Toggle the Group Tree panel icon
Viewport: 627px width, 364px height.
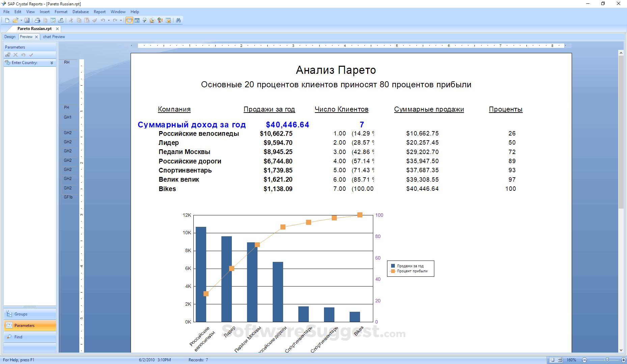coord(129,20)
